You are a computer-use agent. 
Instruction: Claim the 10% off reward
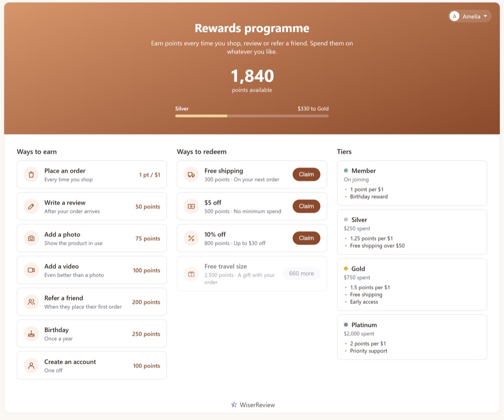(306, 238)
